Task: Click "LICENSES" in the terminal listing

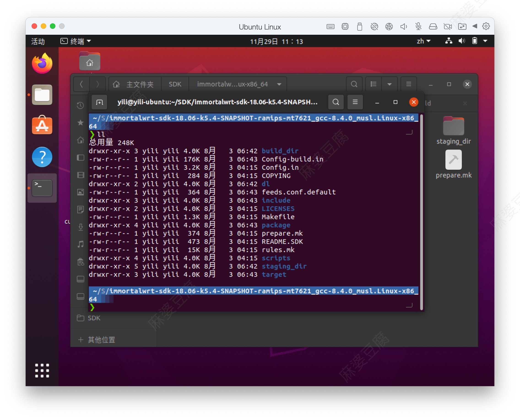Action: click(x=278, y=209)
